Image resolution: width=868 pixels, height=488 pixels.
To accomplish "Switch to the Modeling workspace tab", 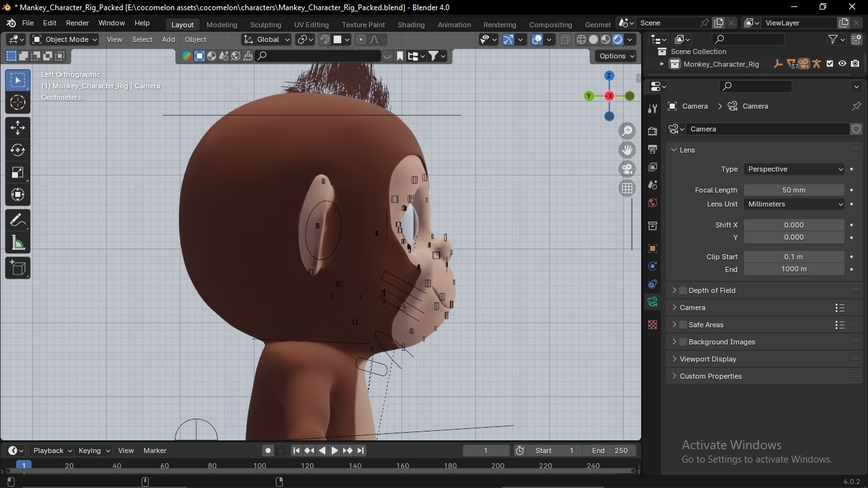I will (222, 25).
